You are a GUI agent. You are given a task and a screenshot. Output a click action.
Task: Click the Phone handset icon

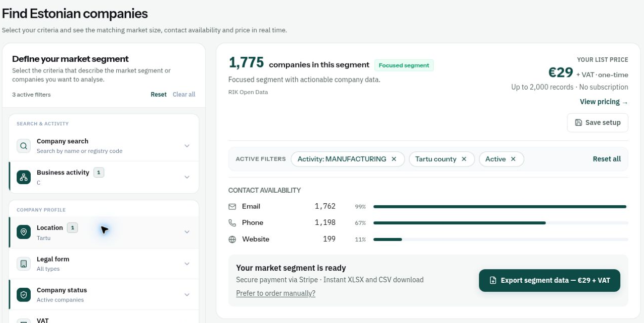[x=232, y=222]
